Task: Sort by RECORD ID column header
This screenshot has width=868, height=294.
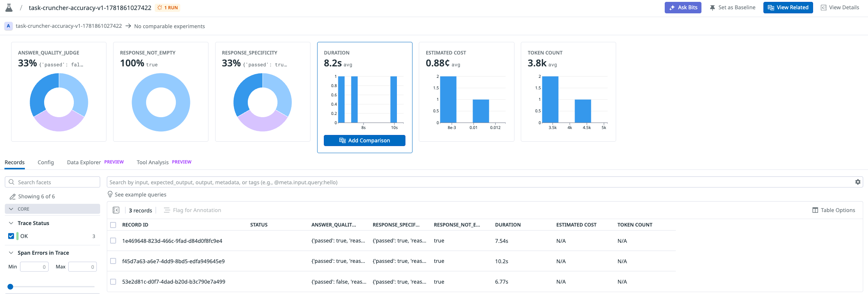Action: click(135, 225)
